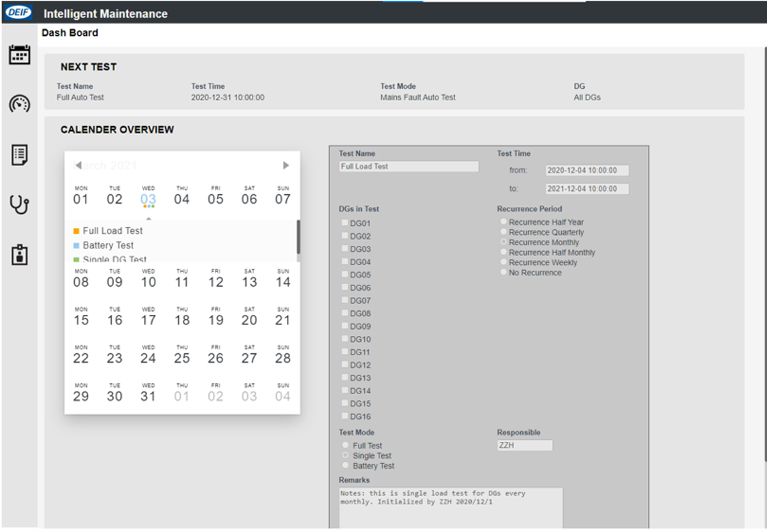Open the stethoscope diagnostics sidebar icon
Screen dimensions: 767x532
(19, 205)
